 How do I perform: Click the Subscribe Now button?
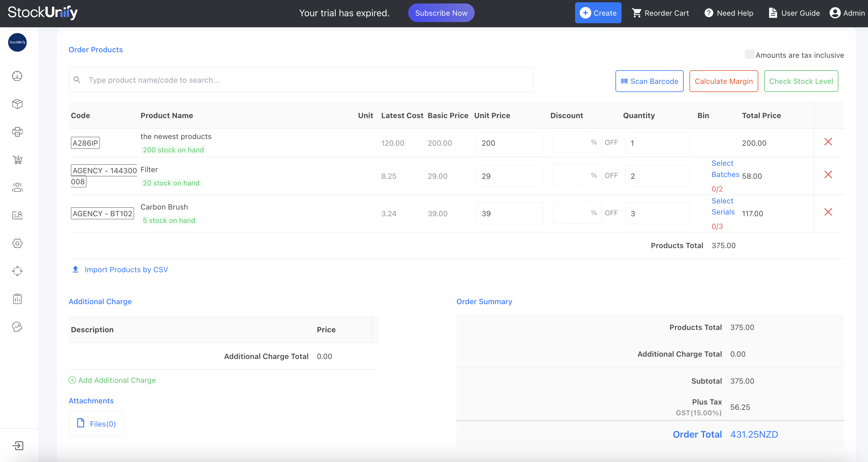coord(441,13)
